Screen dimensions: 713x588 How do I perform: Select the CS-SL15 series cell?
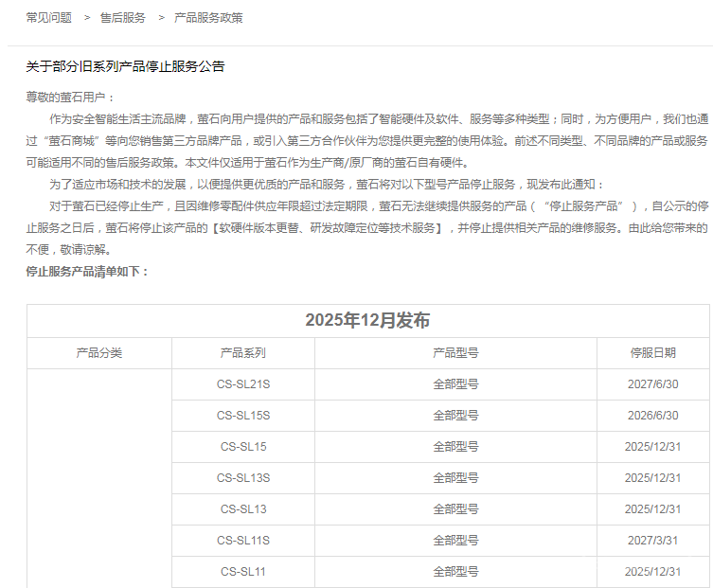(x=243, y=446)
